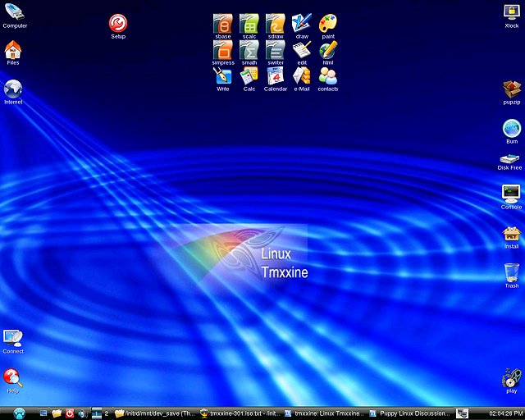The width and height of the screenshot is (525, 420).
Task: Click the folder launcher on taskbar
Action: 57,413
